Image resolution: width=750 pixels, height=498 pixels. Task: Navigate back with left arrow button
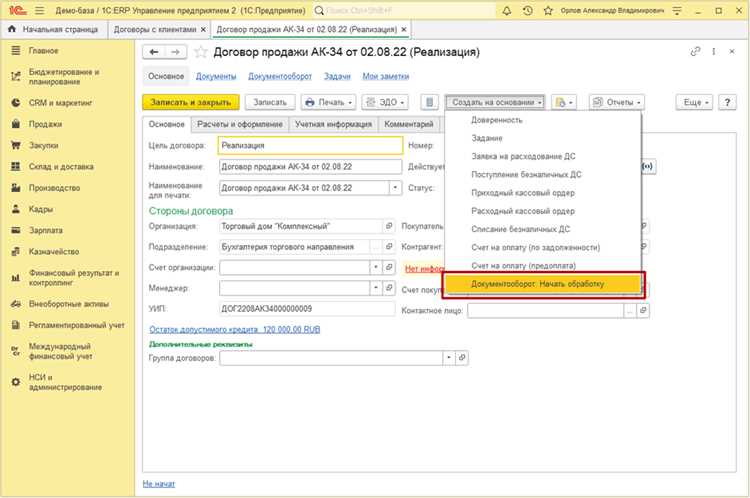tap(154, 52)
